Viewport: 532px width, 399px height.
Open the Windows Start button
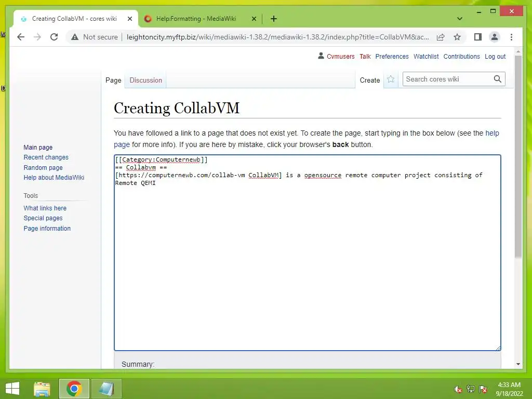[x=12, y=389]
